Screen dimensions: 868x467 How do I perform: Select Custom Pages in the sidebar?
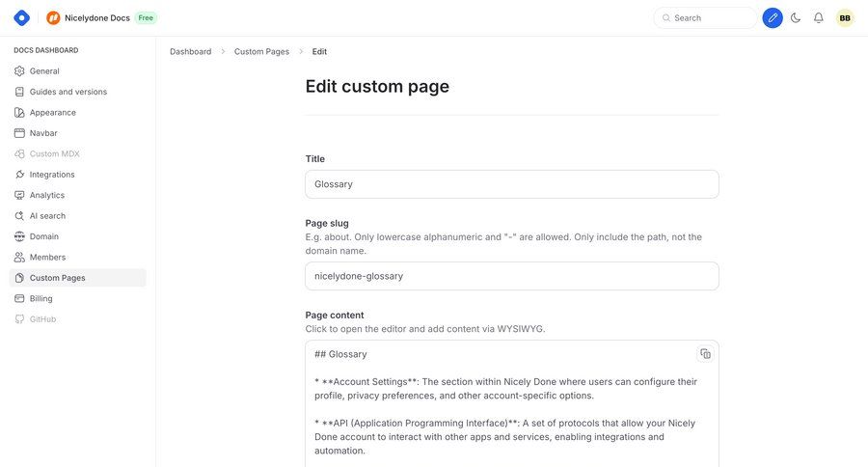(x=77, y=278)
